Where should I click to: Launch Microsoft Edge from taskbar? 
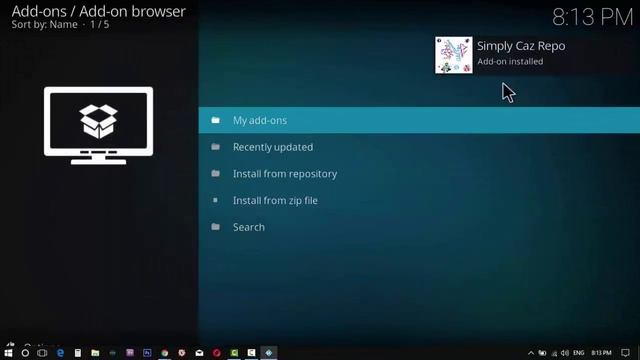(60, 353)
